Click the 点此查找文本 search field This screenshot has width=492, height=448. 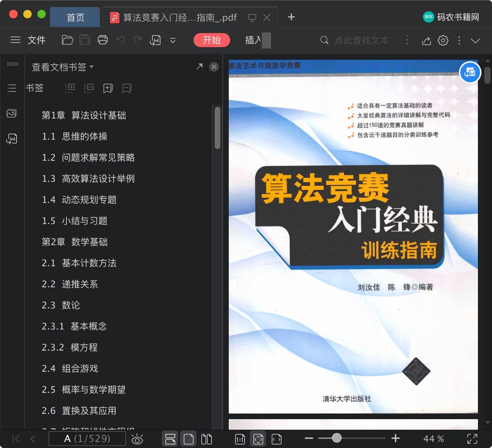(x=361, y=40)
